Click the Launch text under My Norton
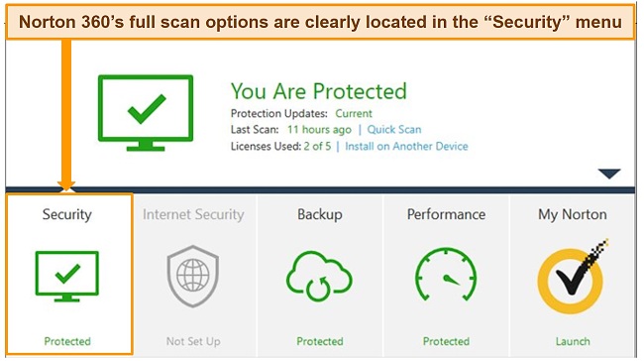Image resolution: width=644 pixels, height=361 pixels. point(573,341)
